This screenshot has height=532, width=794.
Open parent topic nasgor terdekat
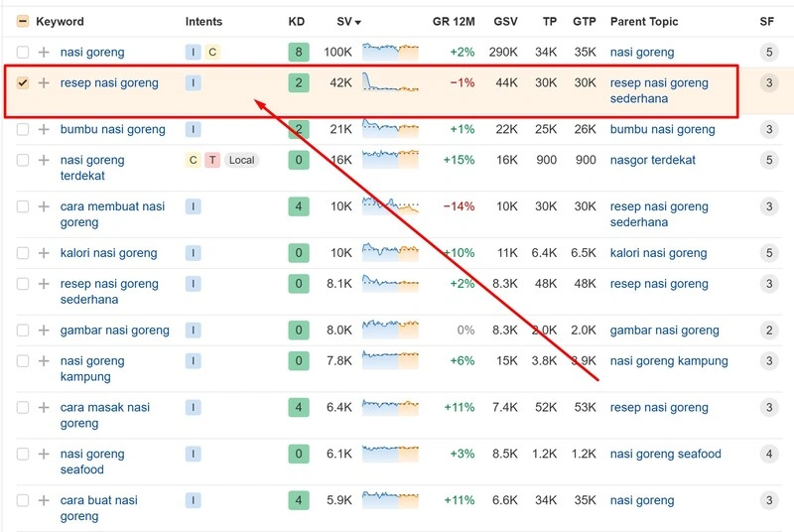653,161
